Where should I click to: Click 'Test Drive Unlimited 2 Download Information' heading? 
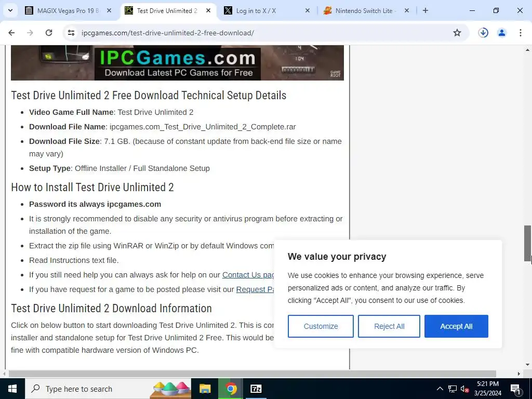(111, 308)
